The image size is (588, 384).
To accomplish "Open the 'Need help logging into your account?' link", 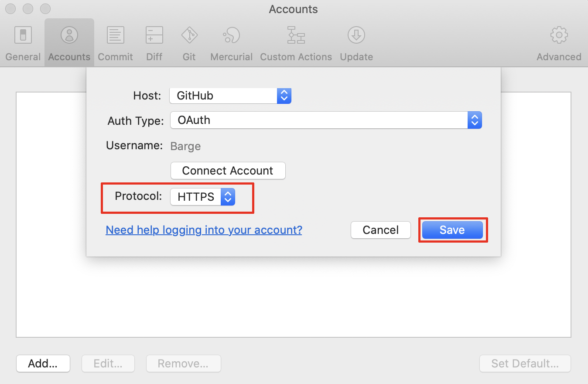I will [204, 230].
